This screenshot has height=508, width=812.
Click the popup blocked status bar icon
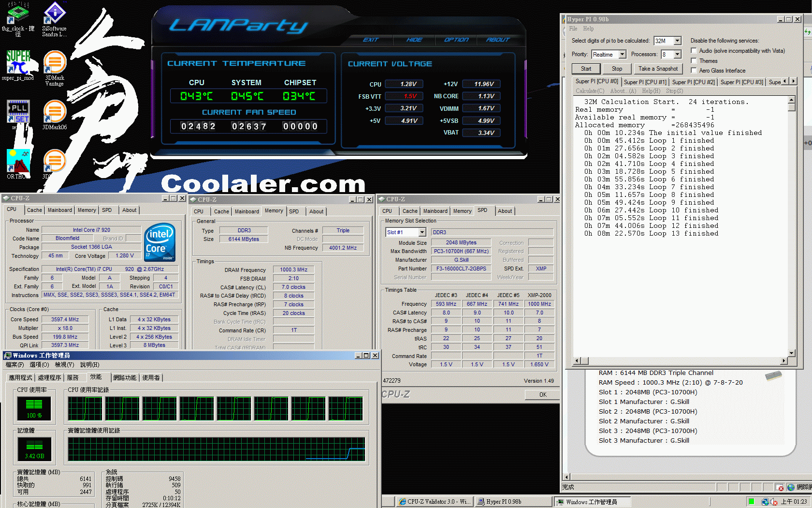(779, 487)
